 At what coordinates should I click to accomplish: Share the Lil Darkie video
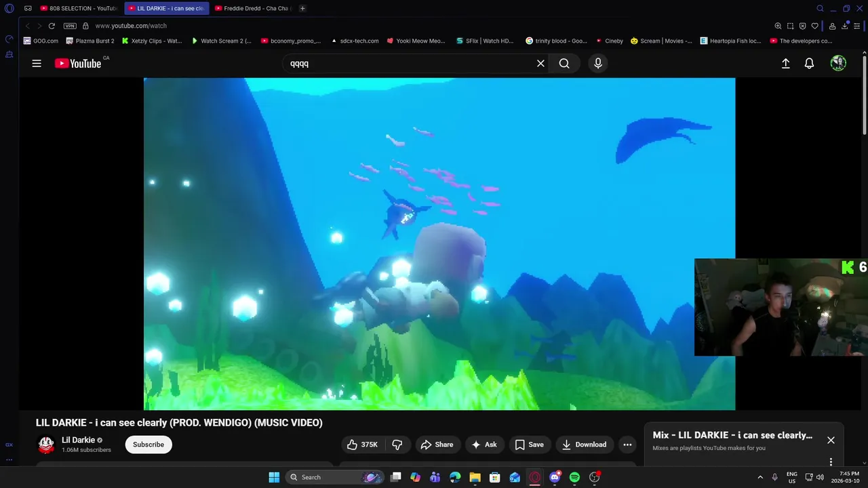[437, 445]
